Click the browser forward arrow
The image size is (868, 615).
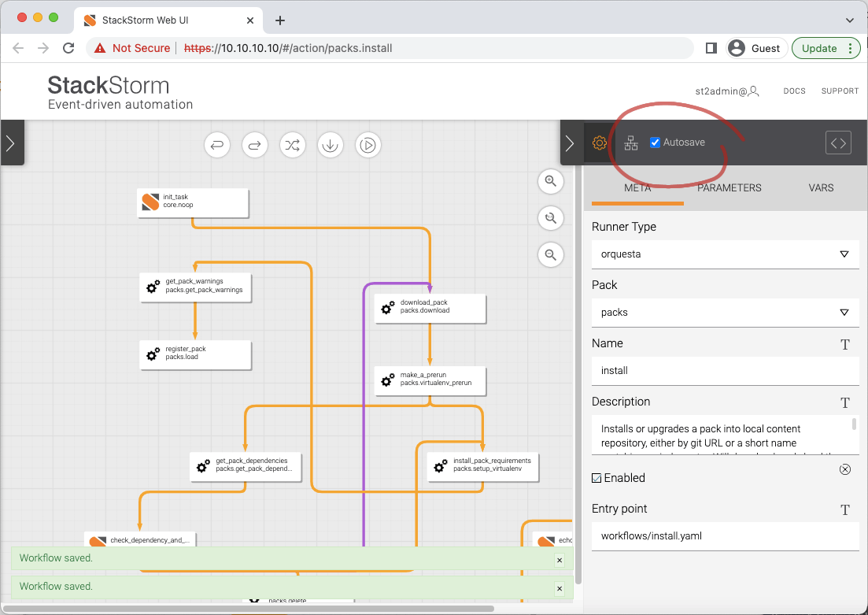pyautogui.click(x=43, y=48)
